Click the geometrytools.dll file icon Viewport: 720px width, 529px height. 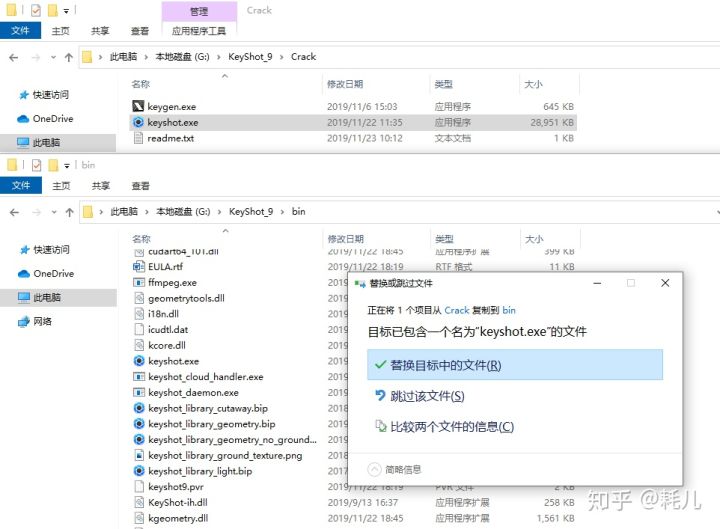(139, 298)
